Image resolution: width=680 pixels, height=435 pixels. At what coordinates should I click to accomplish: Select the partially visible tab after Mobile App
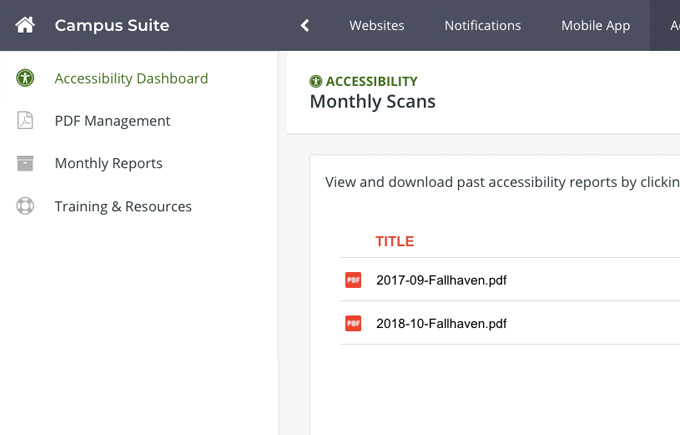[673, 25]
